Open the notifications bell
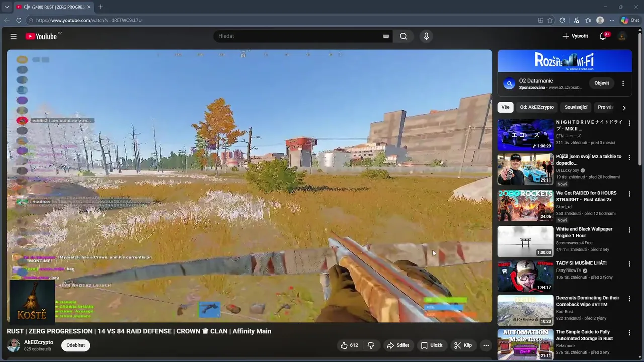 tap(603, 36)
